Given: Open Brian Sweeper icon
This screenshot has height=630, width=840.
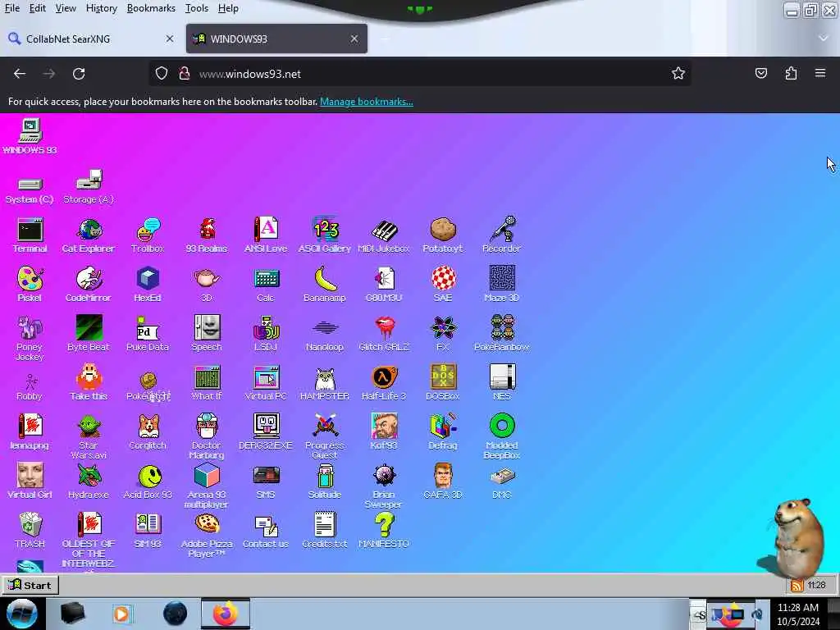Looking at the screenshot, I should coord(384,486).
